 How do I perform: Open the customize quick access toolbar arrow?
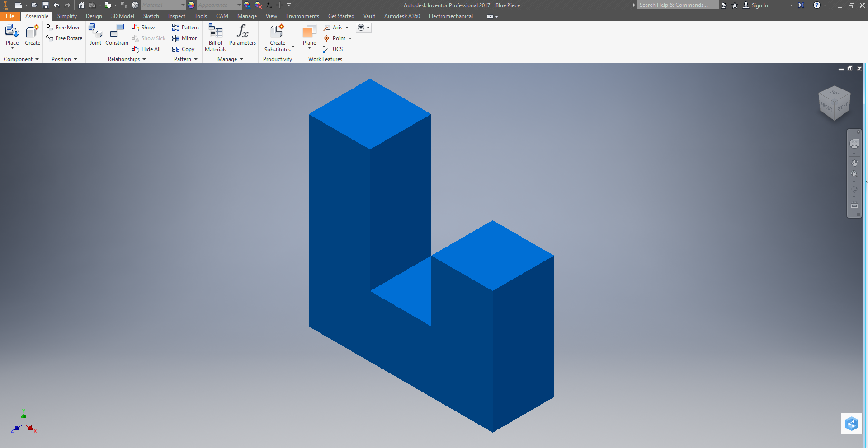tap(289, 5)
